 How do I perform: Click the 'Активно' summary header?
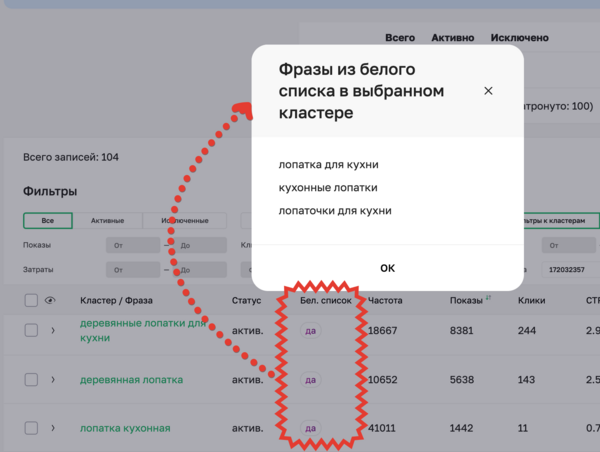[453, 38]
